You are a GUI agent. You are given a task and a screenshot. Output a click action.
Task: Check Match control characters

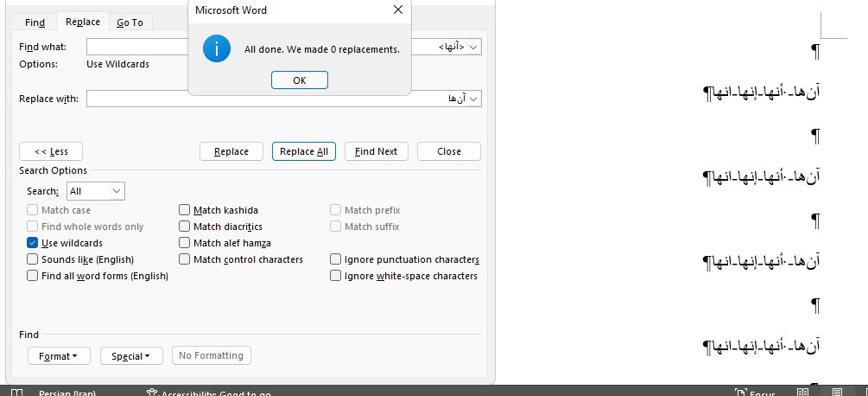pyautogui.click(x=184, y=259)
